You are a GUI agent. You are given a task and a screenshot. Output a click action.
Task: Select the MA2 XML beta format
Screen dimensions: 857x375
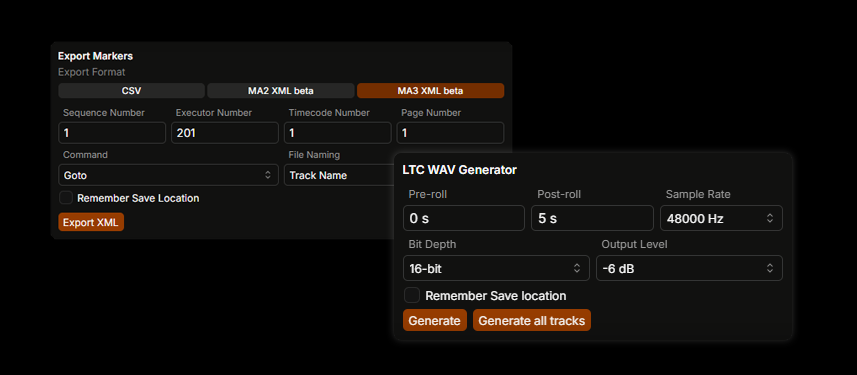tap(281, 91)
